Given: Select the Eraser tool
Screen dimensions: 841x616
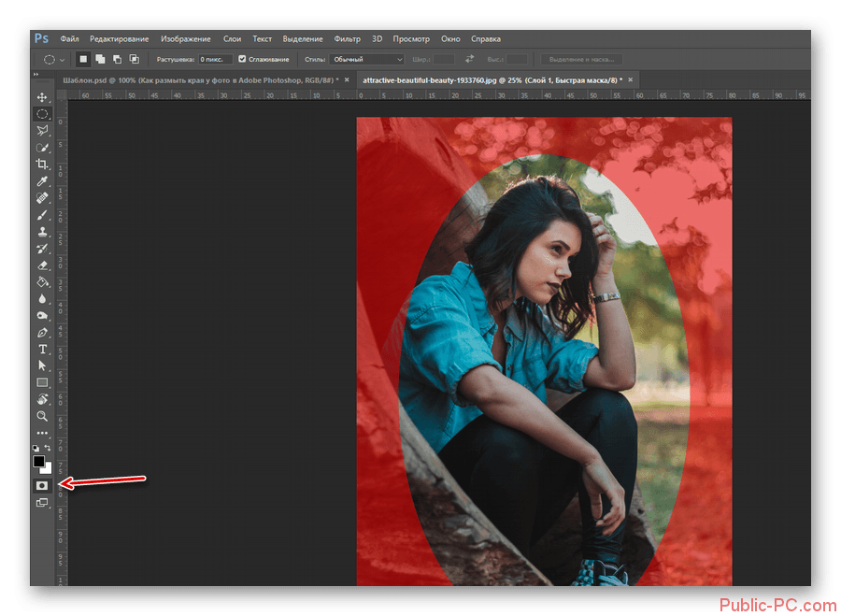Looking at the screenshot, I should click(x=42, y=265).
